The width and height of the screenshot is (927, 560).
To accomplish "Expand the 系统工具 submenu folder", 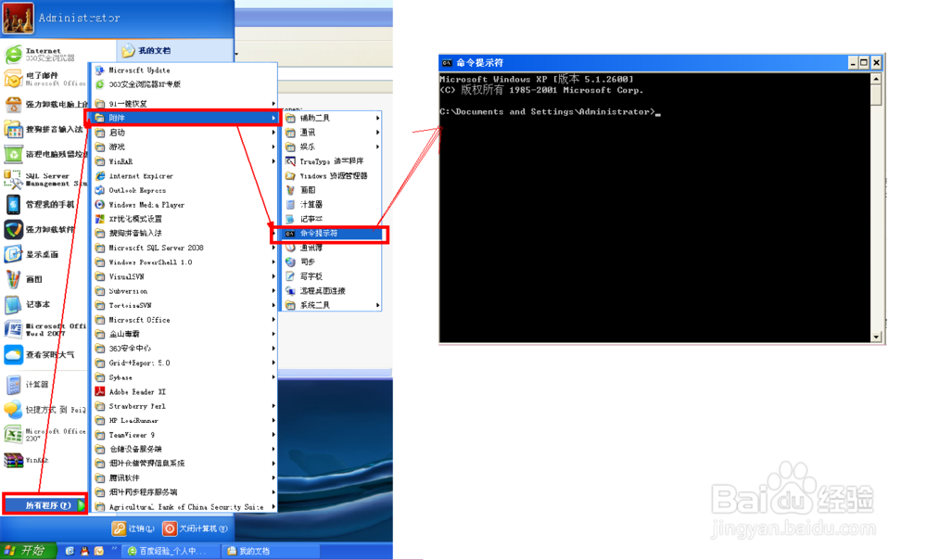I will pyautogui.click(x=331, y=305).
